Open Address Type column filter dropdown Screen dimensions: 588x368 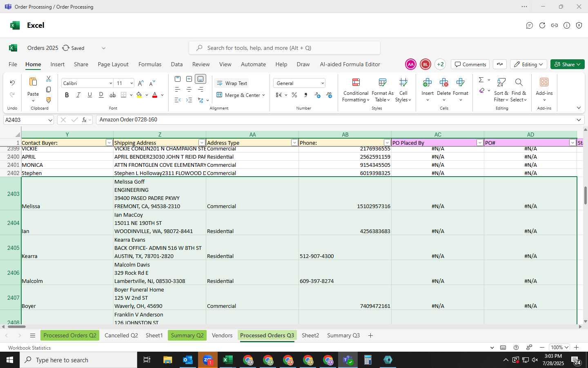(x=294, y=143)
